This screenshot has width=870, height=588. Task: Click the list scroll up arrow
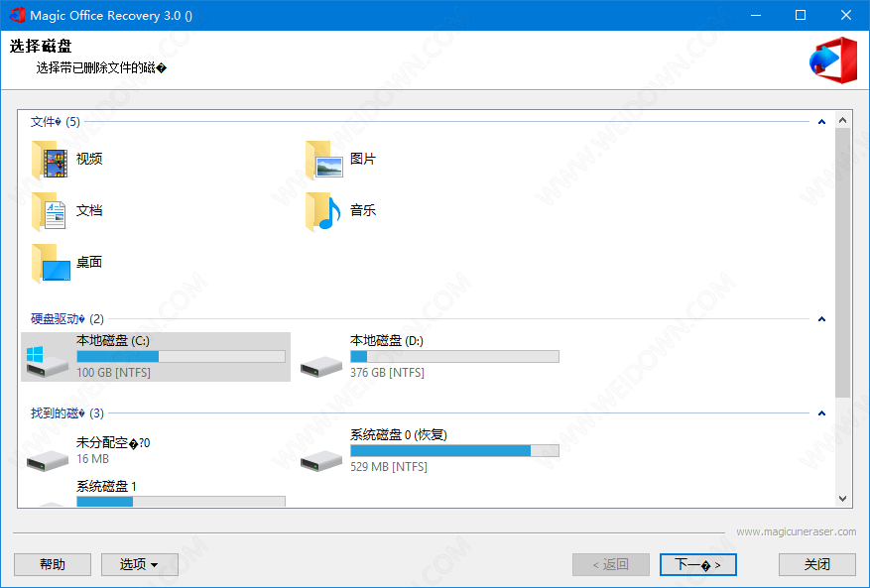tap(843, 120)
